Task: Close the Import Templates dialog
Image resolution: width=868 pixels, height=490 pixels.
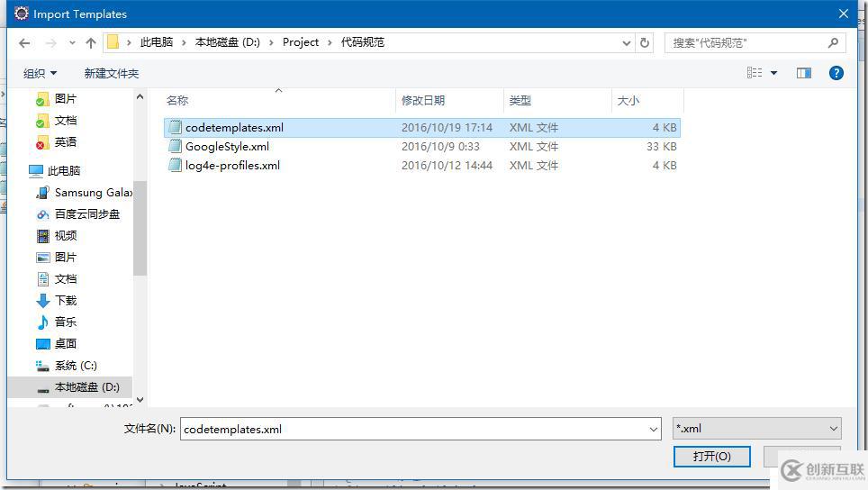Action: tap(843, 14)
